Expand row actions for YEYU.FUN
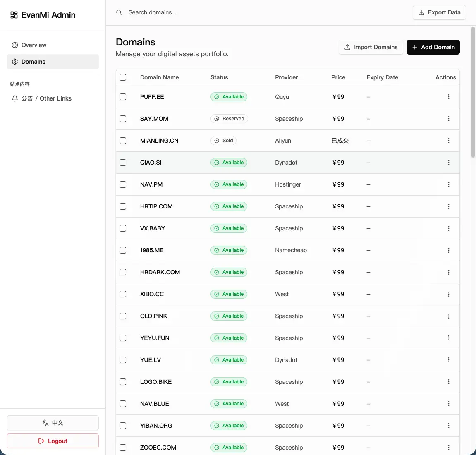The width and height of the screenshot is (476, 455). point(448,338)
